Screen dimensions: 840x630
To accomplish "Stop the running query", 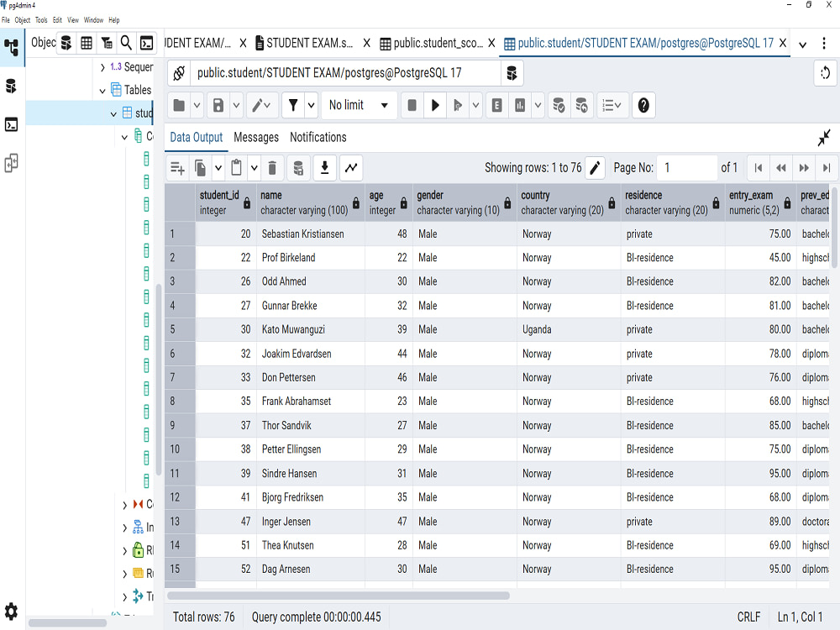I will [x=412, y=106].
